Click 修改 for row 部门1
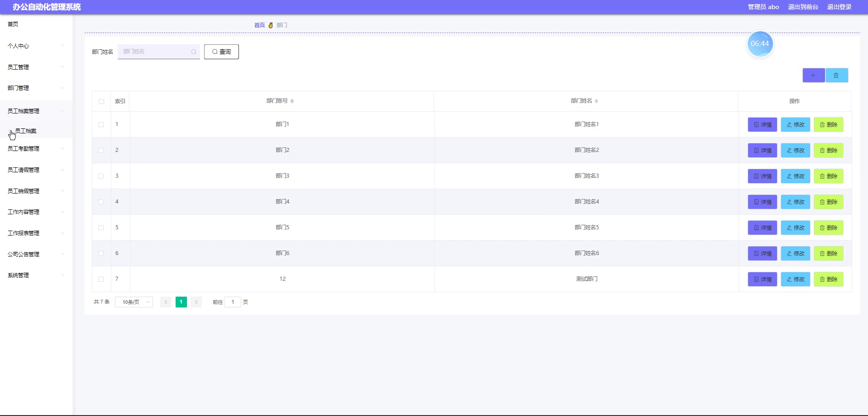The width and height of the screenshot is (868, 416). [x=796, y=125]
